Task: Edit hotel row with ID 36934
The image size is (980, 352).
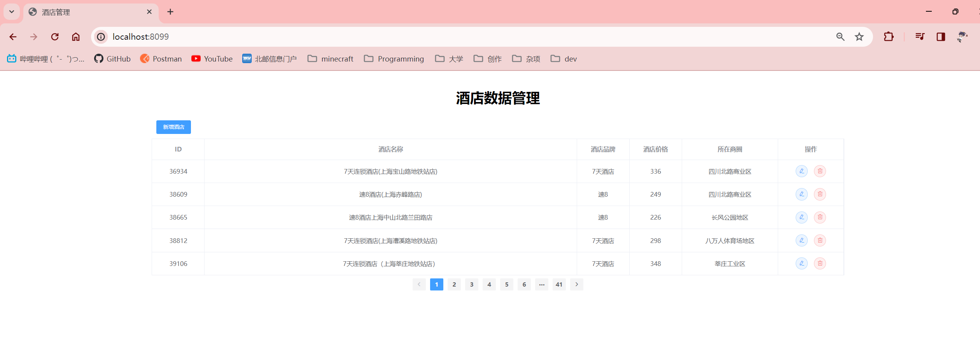Action: click(801, 171)
